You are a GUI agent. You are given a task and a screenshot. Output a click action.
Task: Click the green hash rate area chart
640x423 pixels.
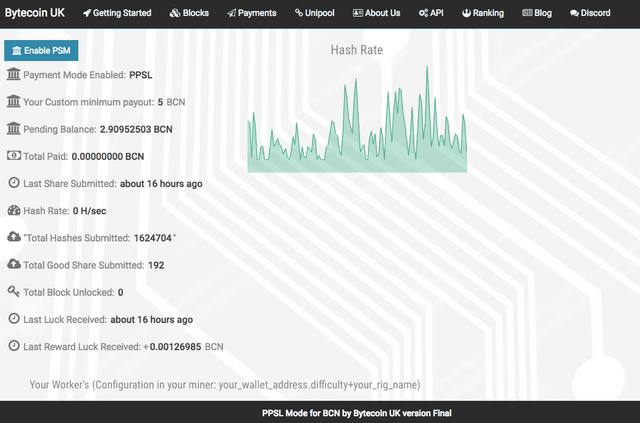click(x=357, y=119)
